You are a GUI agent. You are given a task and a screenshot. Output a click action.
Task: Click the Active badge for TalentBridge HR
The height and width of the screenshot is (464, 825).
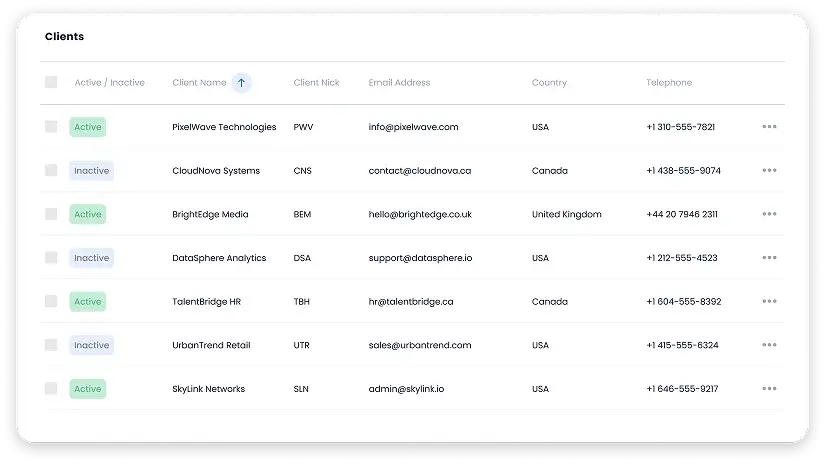[x=88, y=301]
